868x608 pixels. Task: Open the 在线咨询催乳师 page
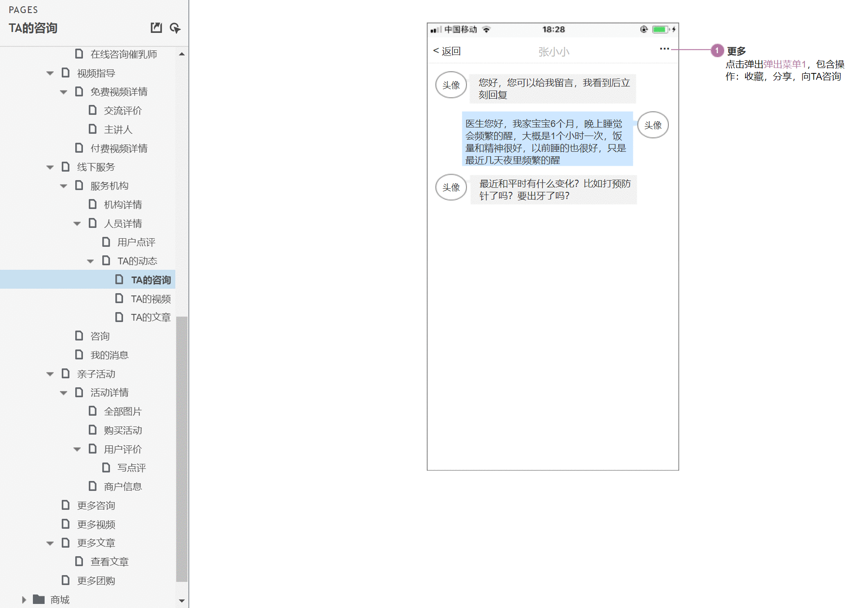[x=123, y=54]
